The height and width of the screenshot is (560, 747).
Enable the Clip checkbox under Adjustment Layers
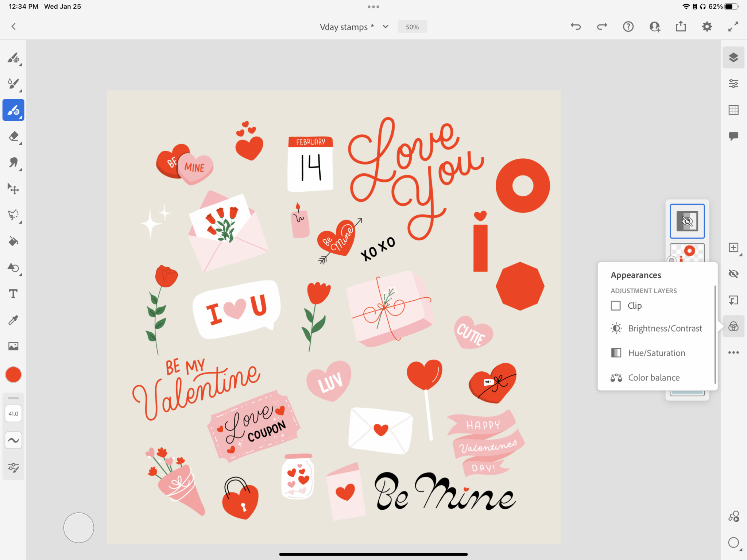click(616, 306)
